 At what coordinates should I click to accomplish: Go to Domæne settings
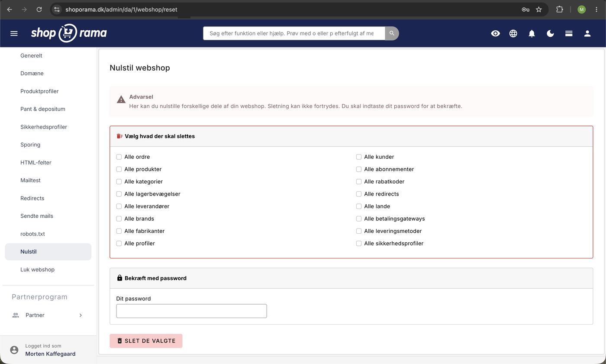pyautogui.click(x=48, y=73)
